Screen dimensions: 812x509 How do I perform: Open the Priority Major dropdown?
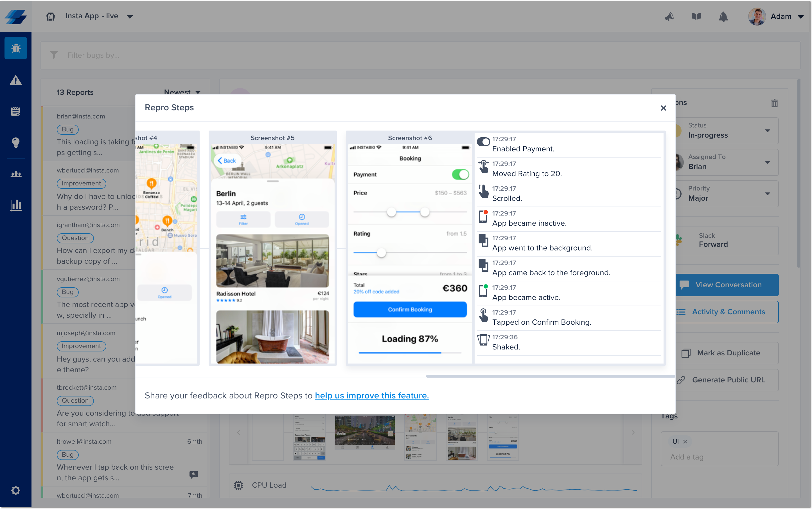pos(767,194)
